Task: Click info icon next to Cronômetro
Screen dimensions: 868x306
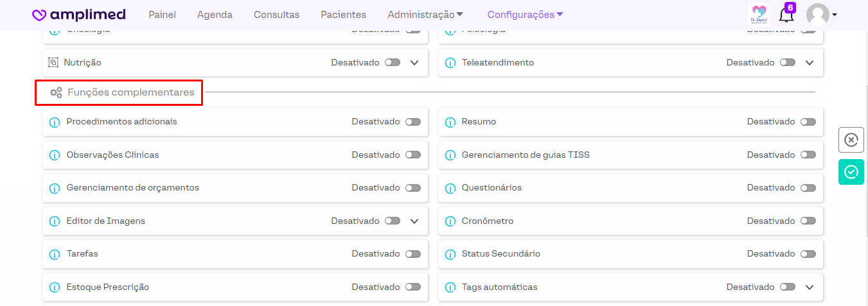Action: coord(450,221)
